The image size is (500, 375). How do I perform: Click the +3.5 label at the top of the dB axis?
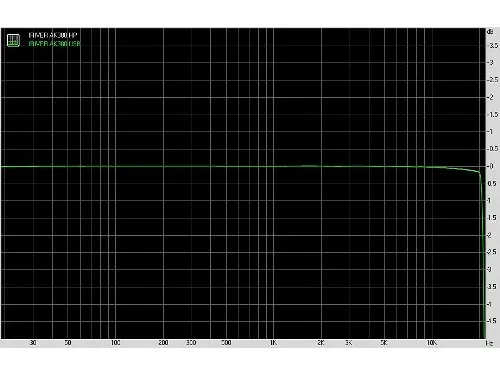[x=492, y=46]
